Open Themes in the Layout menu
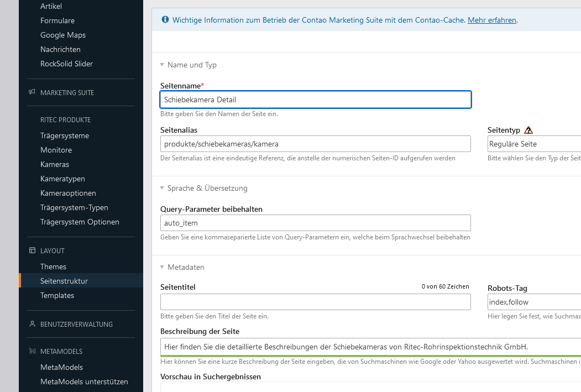 click(53, 266)
